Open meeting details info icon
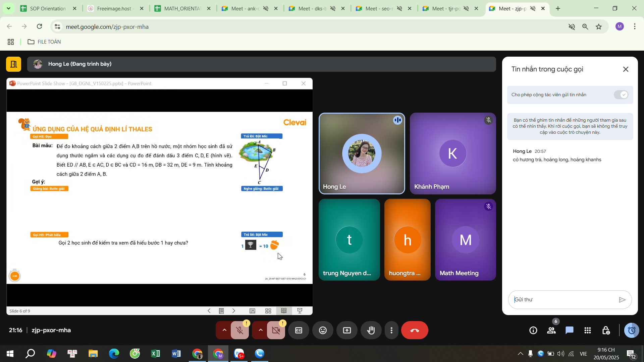 (533, 330)
